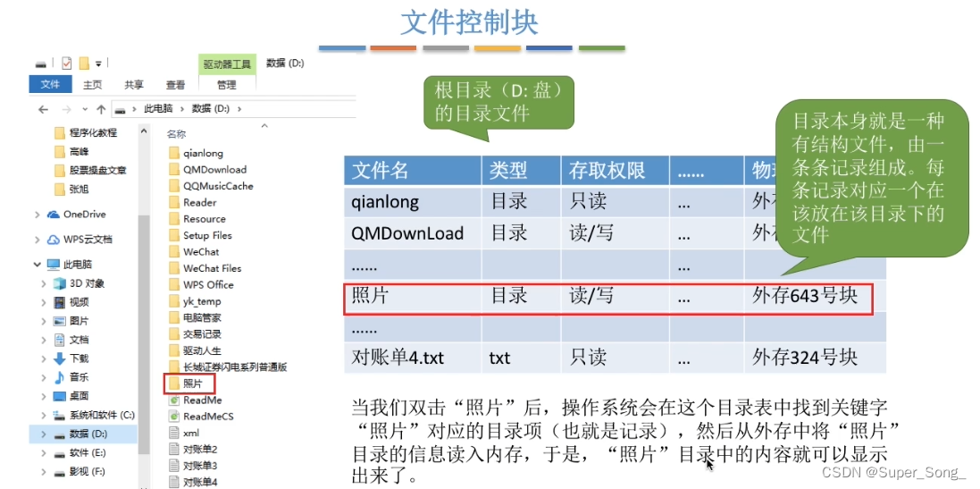The width and height of the screenshot is (980, 489).
Task: Click the 名称 column header
Action: [x=177, y=134]
